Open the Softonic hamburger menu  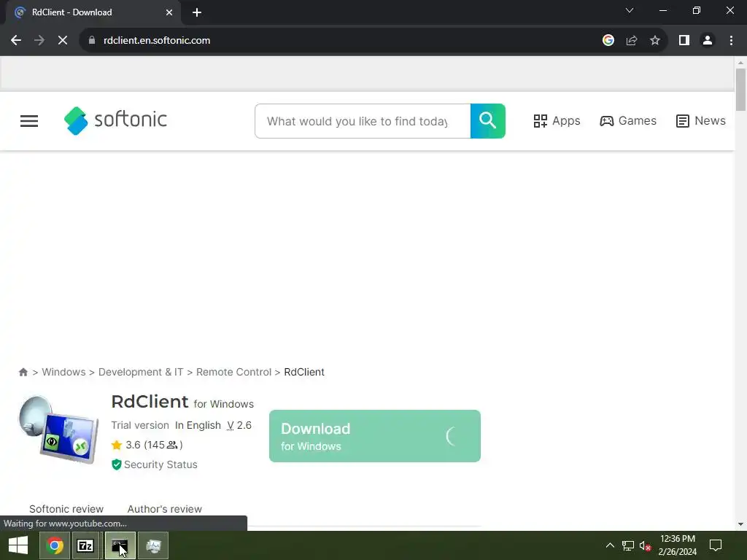click(29, 121)
